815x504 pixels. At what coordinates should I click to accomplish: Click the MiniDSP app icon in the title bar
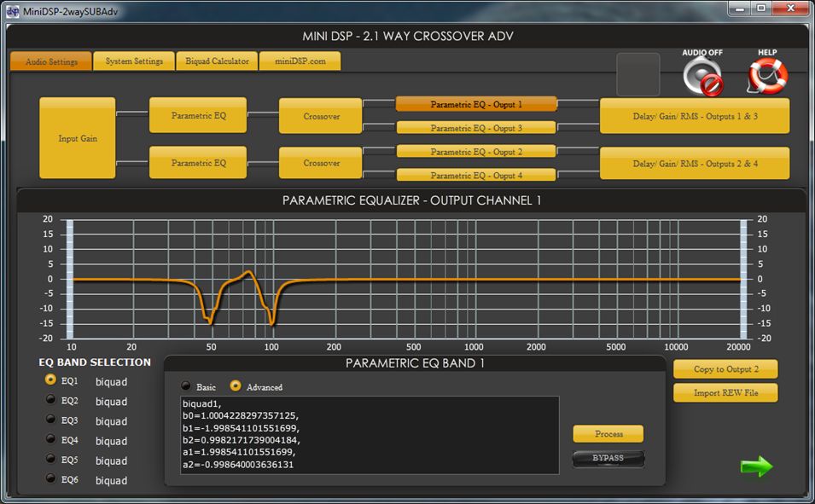(13, 11)
